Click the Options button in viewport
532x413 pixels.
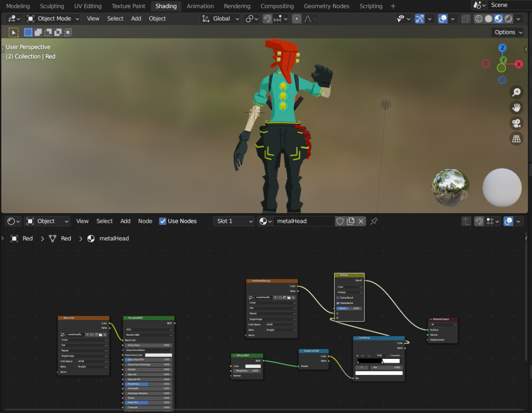(x=508, y=32)
